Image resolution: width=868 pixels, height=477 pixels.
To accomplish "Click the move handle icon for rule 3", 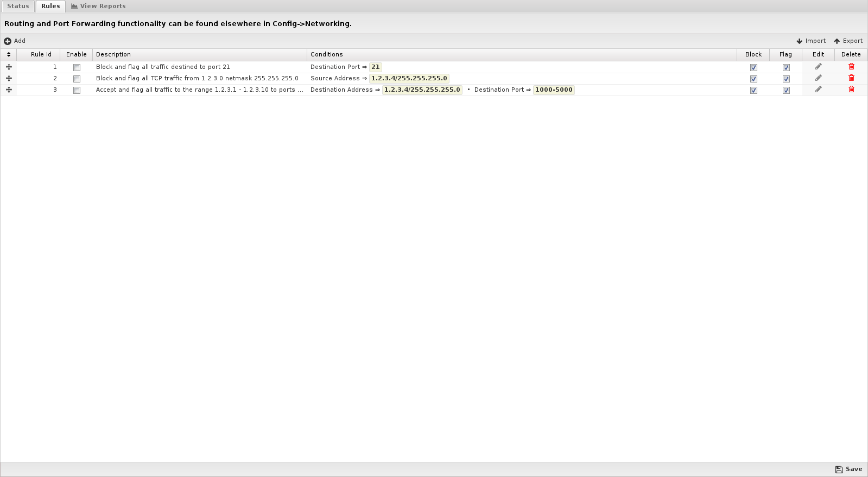I will (x=9, y=90).
